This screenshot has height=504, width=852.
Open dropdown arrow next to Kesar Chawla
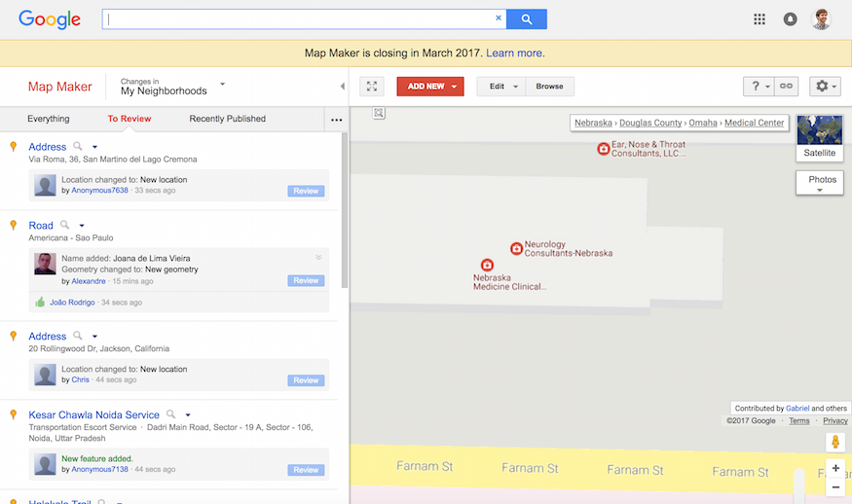(188, 414)
